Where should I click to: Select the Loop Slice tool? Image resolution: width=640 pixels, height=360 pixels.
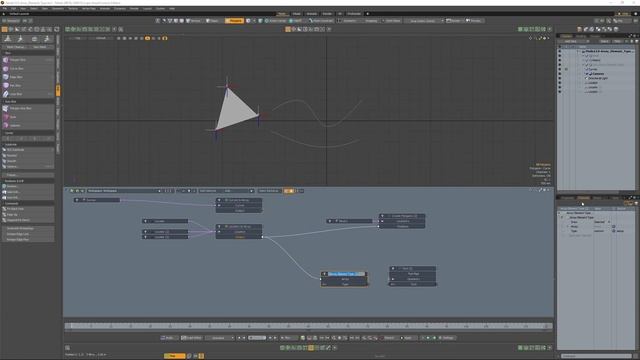tap(28, 94)
